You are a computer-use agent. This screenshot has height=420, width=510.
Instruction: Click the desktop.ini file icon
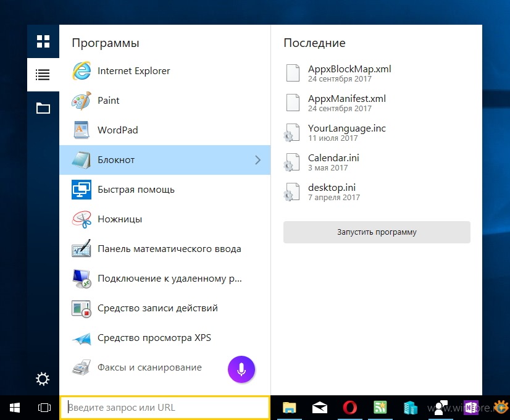point(291,191)
